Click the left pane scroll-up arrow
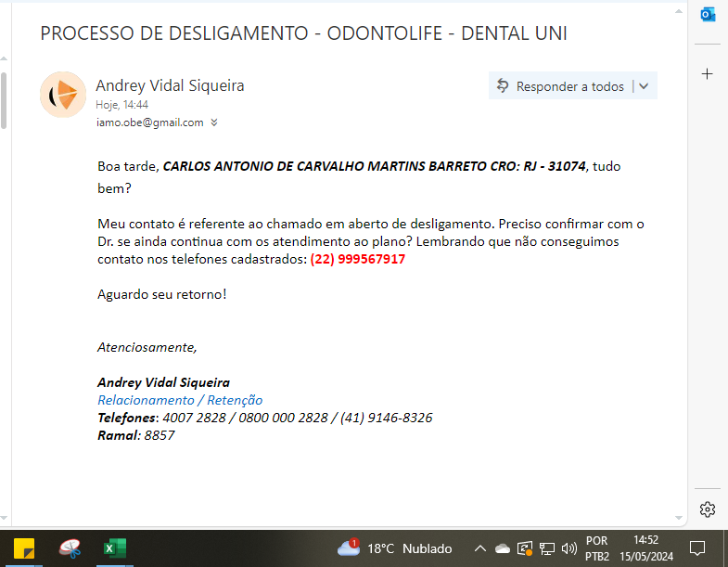The height and width of the screenshot is (567, 728). pyautogui.click(x=4, y=58)
